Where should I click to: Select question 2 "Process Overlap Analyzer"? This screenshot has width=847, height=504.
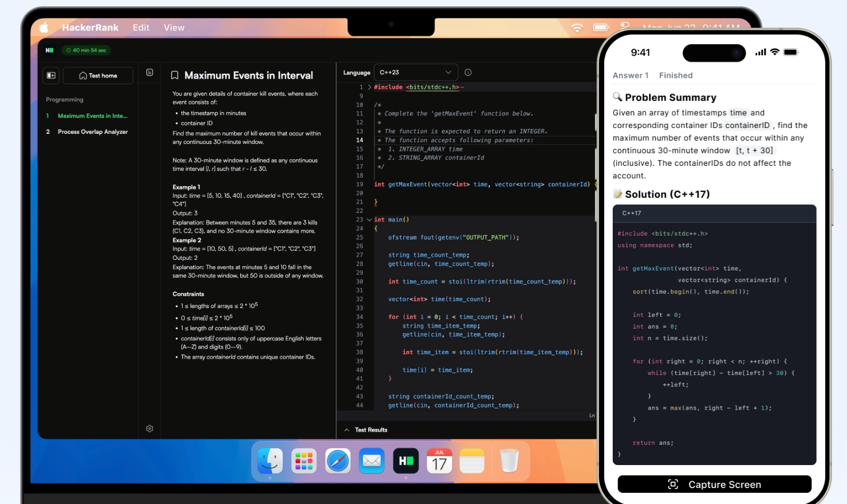[x=87, y=132]
